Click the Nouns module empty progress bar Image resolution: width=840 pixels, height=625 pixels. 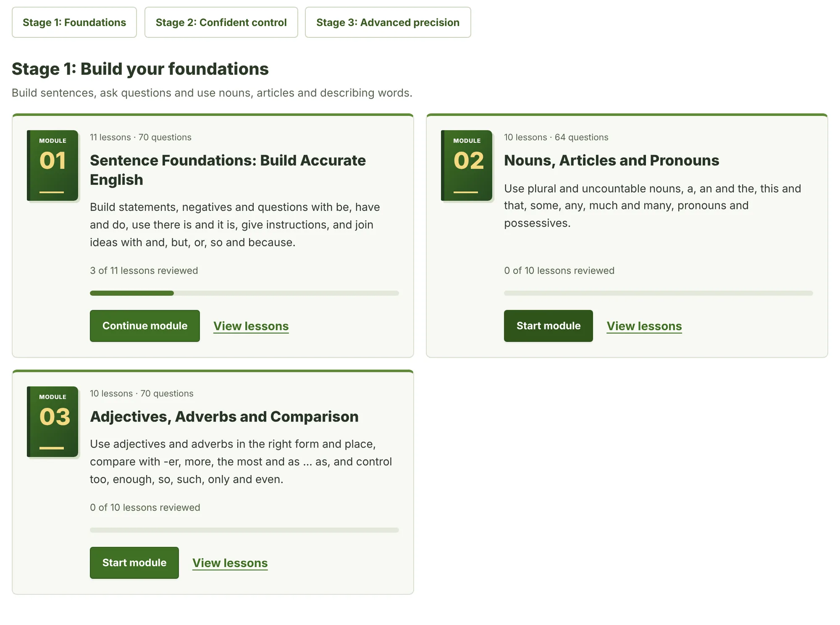(659, 293)
